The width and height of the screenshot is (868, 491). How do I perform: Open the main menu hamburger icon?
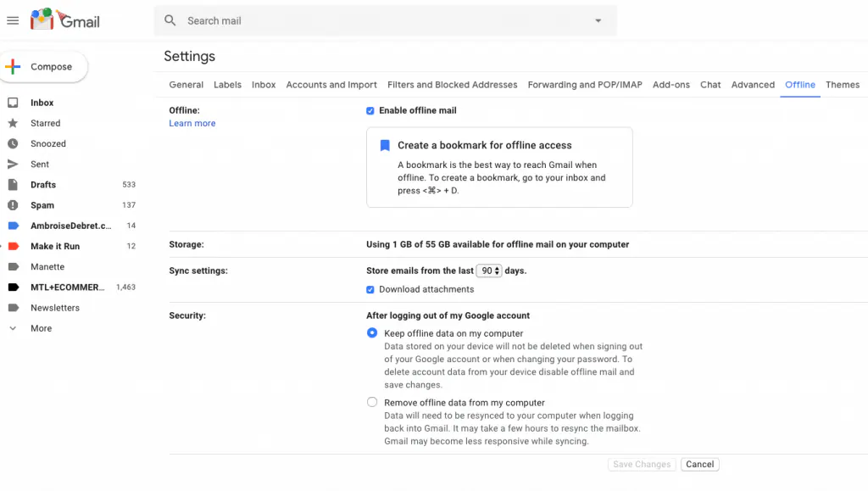pyautogui.click(x=13, y=20)
